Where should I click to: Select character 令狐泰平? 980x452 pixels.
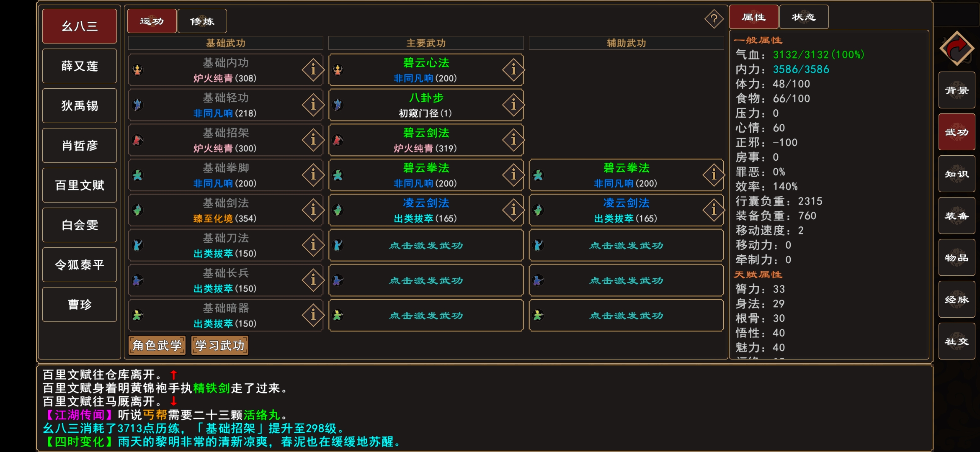pyautogui.click(x=80, y=265)
